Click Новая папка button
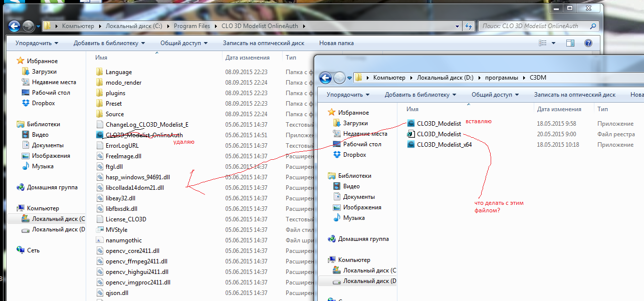 click(x=336, y=43)
